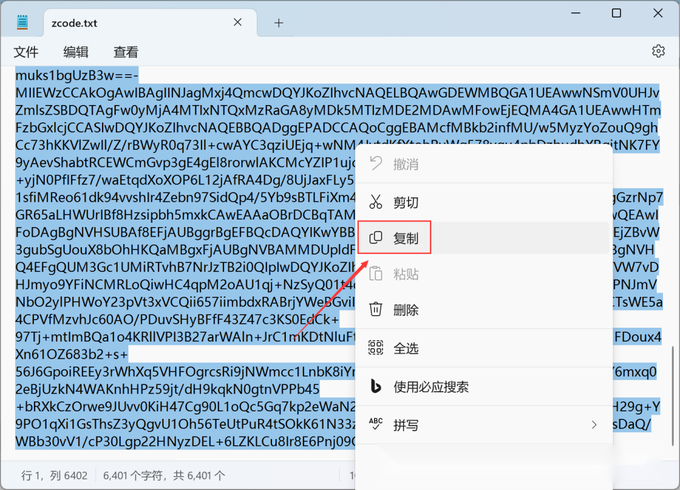
Task: Open Notepad settings gear icon
Action: click(x=658, y=51)
